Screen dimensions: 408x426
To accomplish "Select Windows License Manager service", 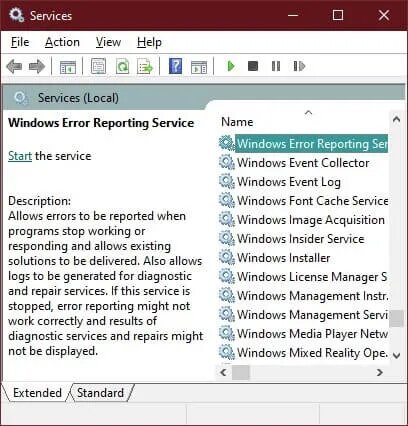I will tap(303, 277).
